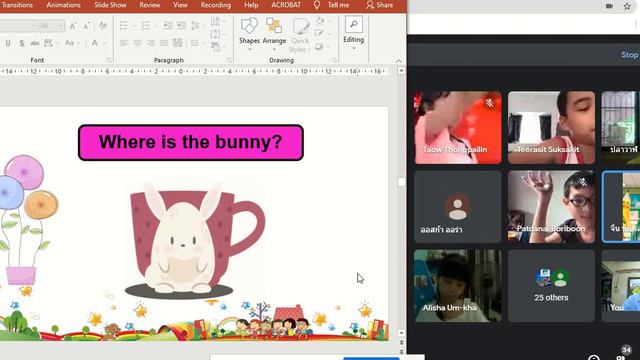
Task: Open the Animations tab
Action: pos(63,5)
